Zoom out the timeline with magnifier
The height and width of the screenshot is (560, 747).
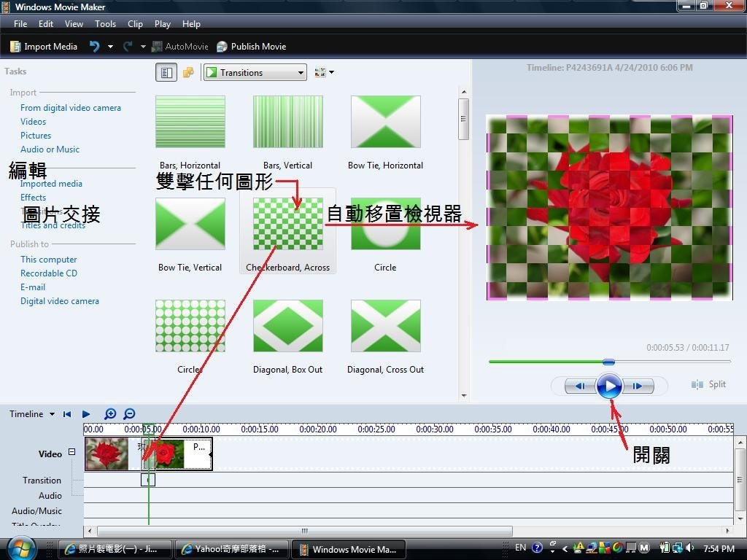tap(129, 414)
